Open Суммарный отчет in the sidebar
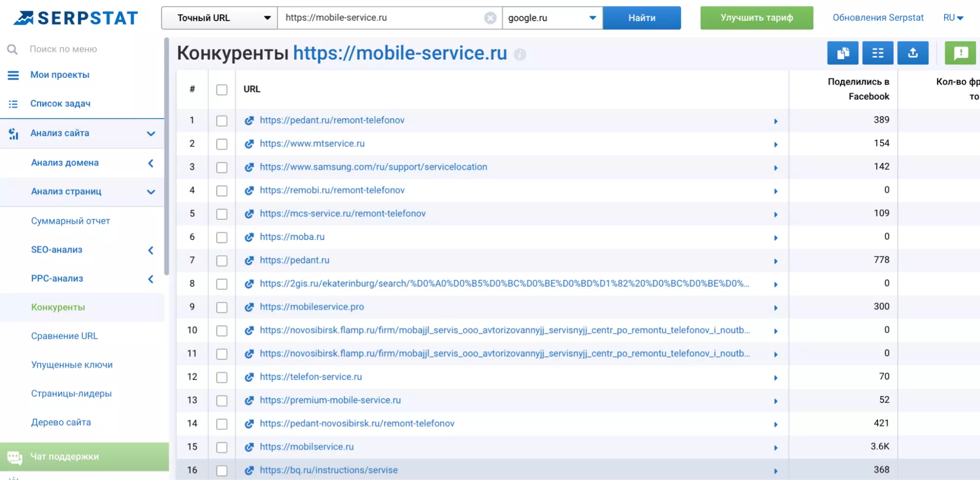The height and width of the screenshot is (480, 980). 71,221
